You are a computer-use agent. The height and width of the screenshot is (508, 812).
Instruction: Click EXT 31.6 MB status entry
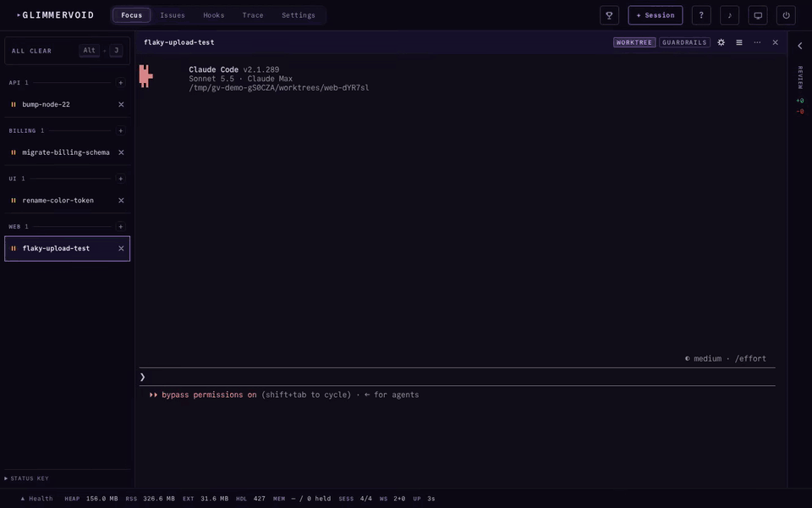coord(206,499)
